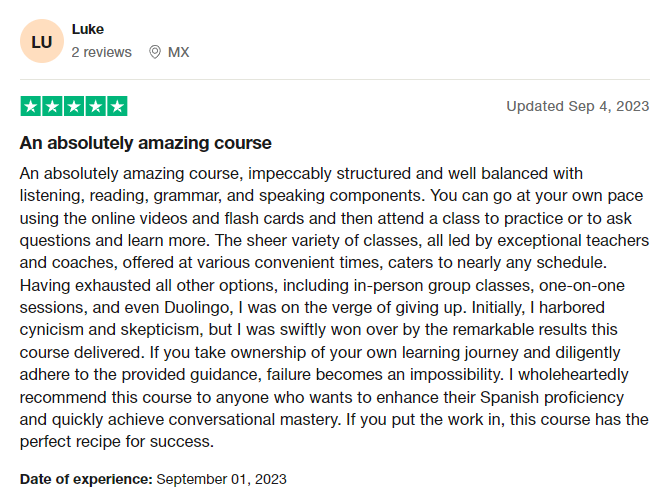The height and width of the screenshot is (499, 669).
Task: Open the 'An absolutely amazing course' review title
Action: pos(145,142)
